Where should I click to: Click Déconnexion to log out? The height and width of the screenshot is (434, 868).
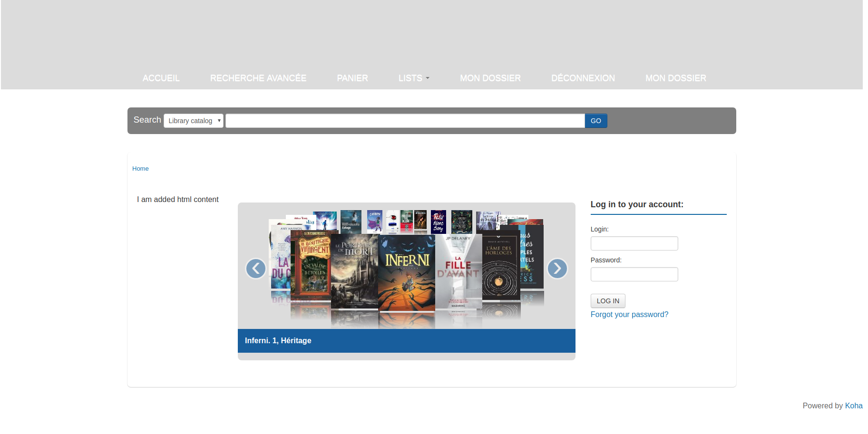pos(583,78)
